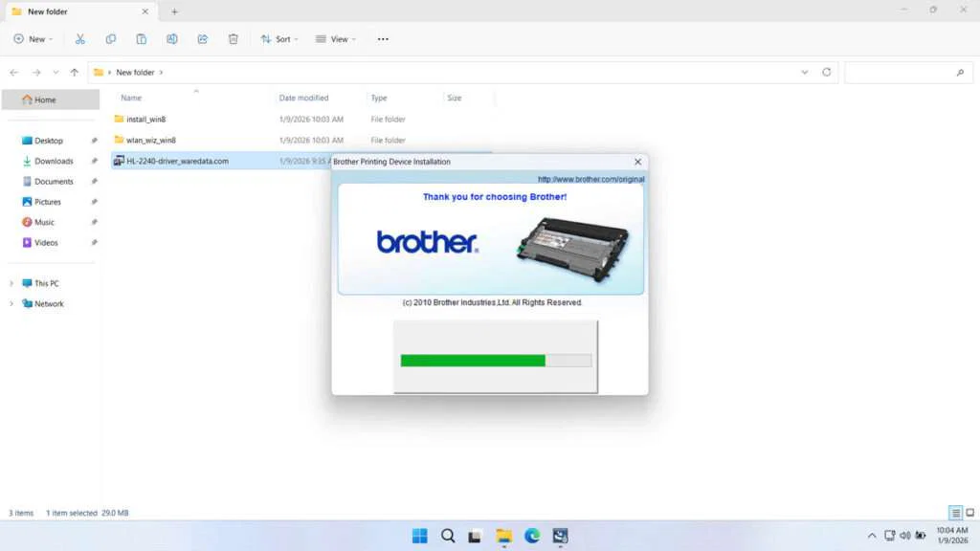Image resolution: width=980 pixels, height=551 pixels.
Task: Expand the This PC tree item
Action: click(x=13, y=283)
